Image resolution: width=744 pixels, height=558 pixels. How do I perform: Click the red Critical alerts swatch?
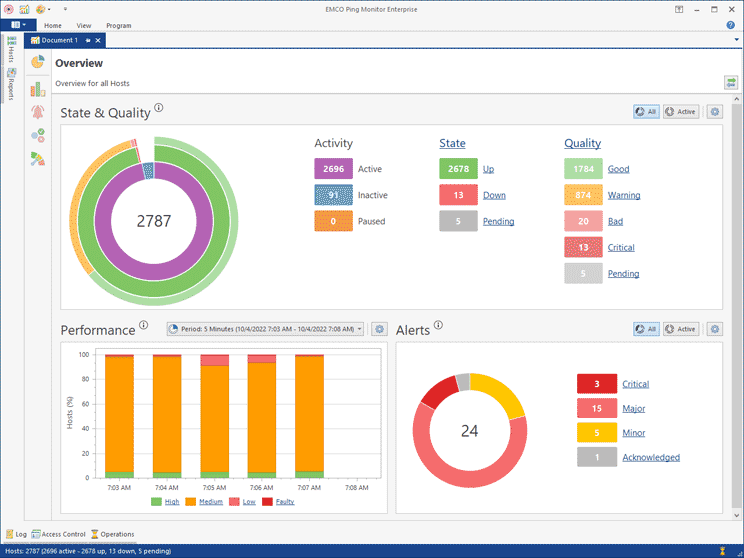click(596, 384)
